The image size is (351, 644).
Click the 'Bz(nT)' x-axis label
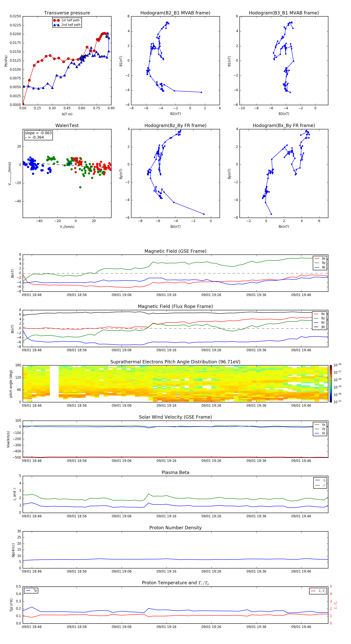click(175, 227)
